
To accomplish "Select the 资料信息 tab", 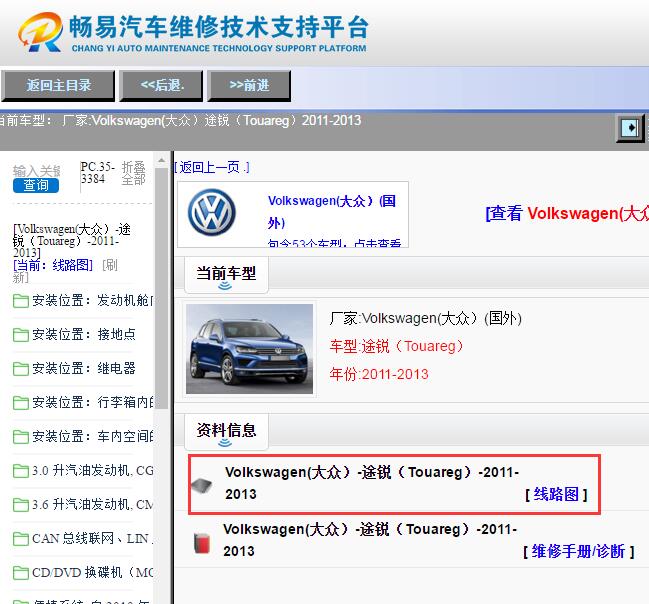I will click(226, 431).
